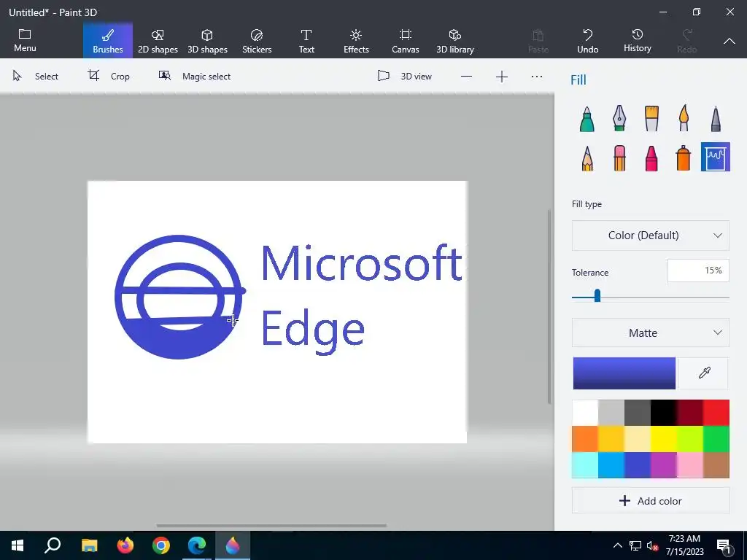The height and width of the screenshot is (560, 747).
Task: Select the Oil brush
Action: [x=651, y=119]
